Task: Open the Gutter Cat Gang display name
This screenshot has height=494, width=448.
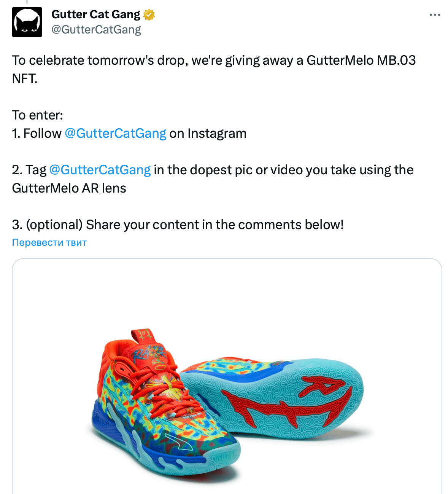Action: click(x=96, y=14)
